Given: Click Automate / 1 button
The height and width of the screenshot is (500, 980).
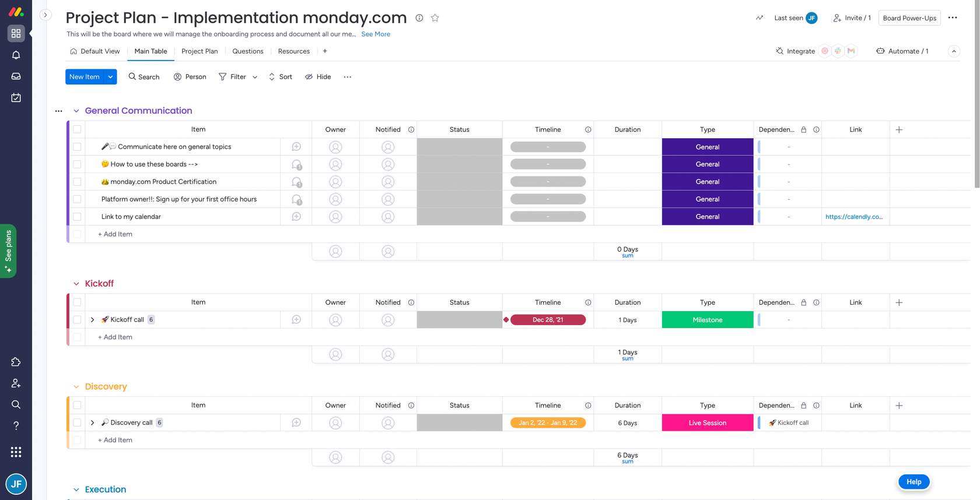Looking at the screenshot, I should 902,51.
